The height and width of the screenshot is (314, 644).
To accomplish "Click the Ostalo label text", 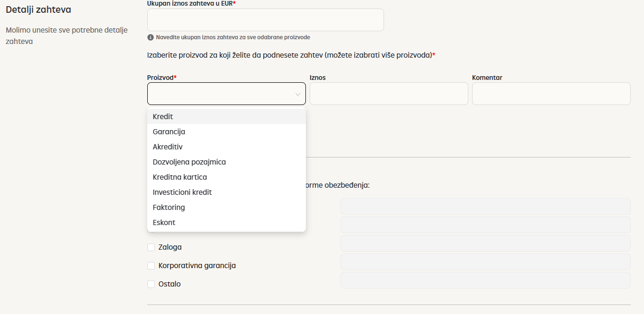I will point(170,284).
